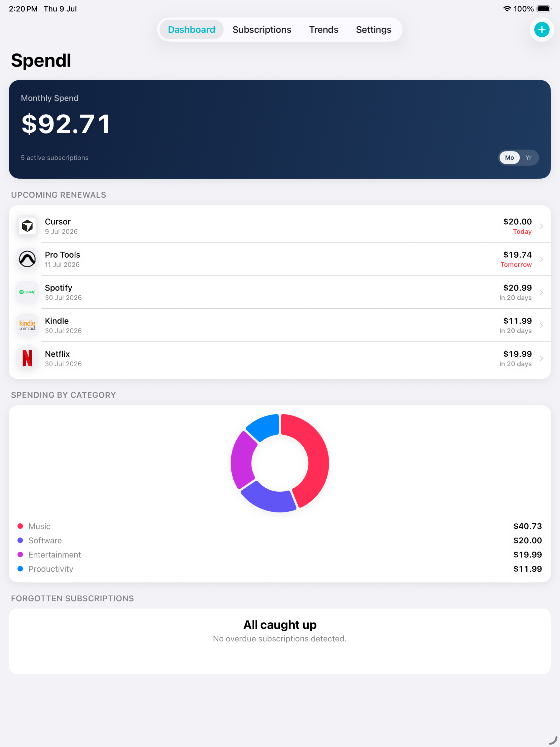Tap the Netflix subscription name
The image size is (560, 747).
[58, 354]
